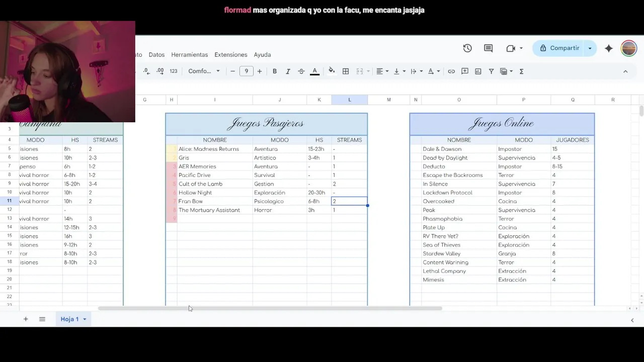Click the horizontal scrollbar

tap(270, 308)
